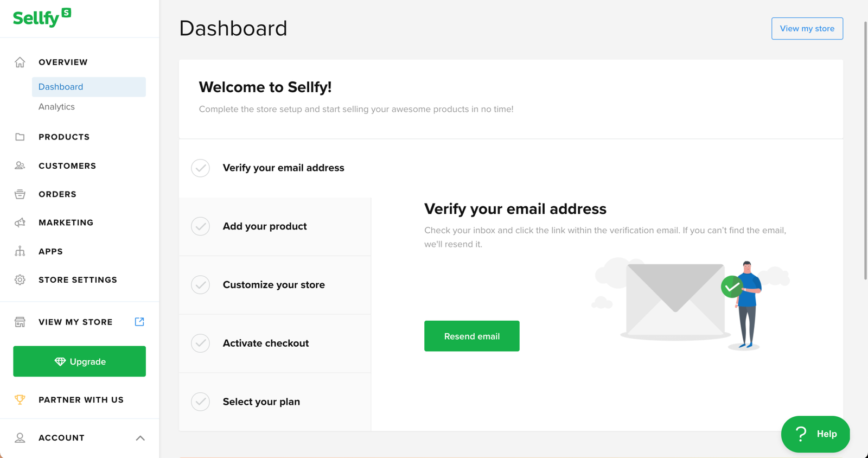
Task: Open the Analytics submenu item
Action: coord(56,107)
